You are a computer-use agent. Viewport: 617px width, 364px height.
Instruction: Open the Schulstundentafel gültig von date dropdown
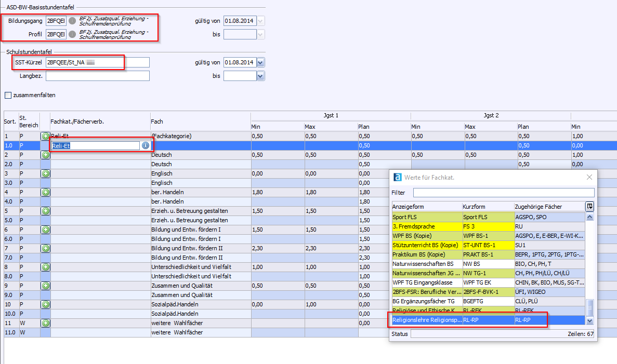coord(260,63)
